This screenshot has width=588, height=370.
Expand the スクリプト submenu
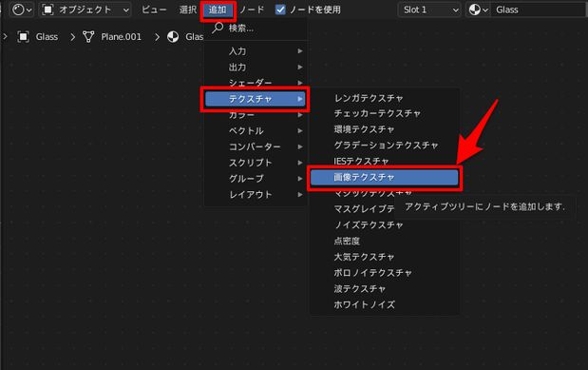point(256,163)
